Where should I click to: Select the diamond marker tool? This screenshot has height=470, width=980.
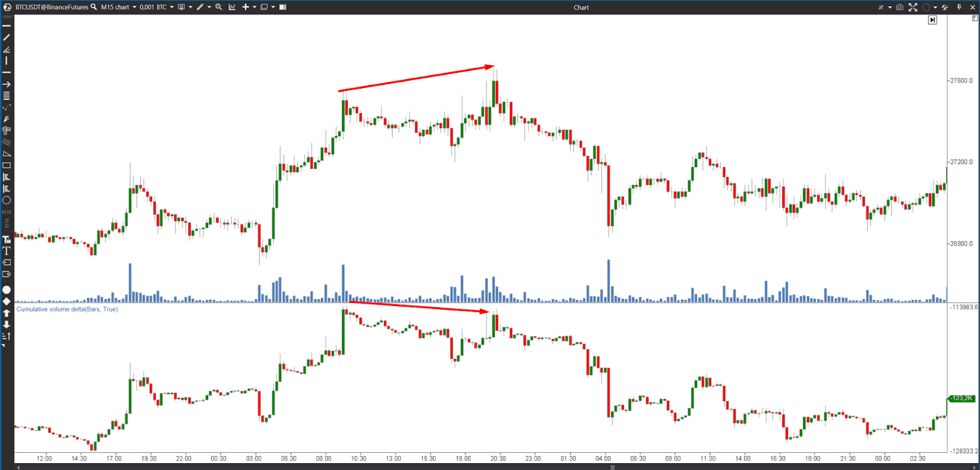7,301
